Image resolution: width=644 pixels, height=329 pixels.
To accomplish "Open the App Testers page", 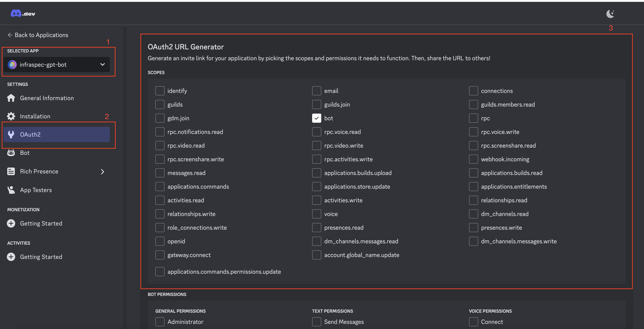I will point(57,190).
